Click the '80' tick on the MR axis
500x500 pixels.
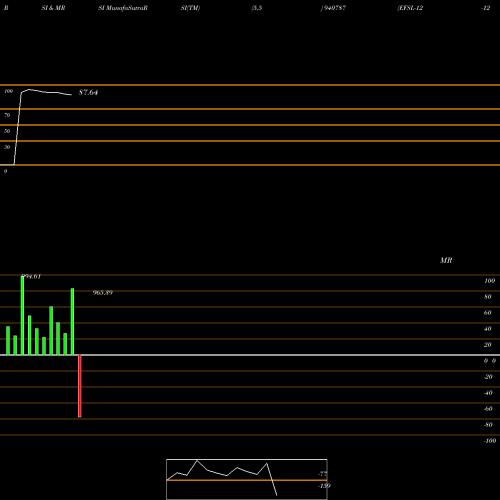click(x=488, y=297)
